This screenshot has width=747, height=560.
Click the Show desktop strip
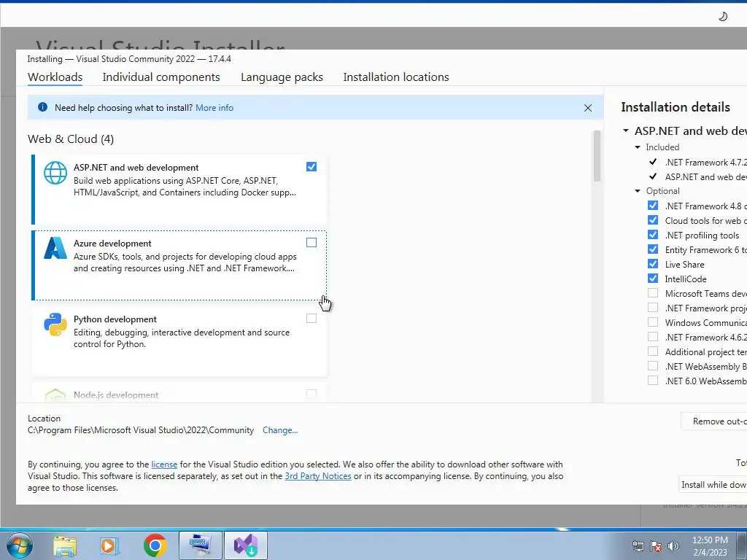742,545
